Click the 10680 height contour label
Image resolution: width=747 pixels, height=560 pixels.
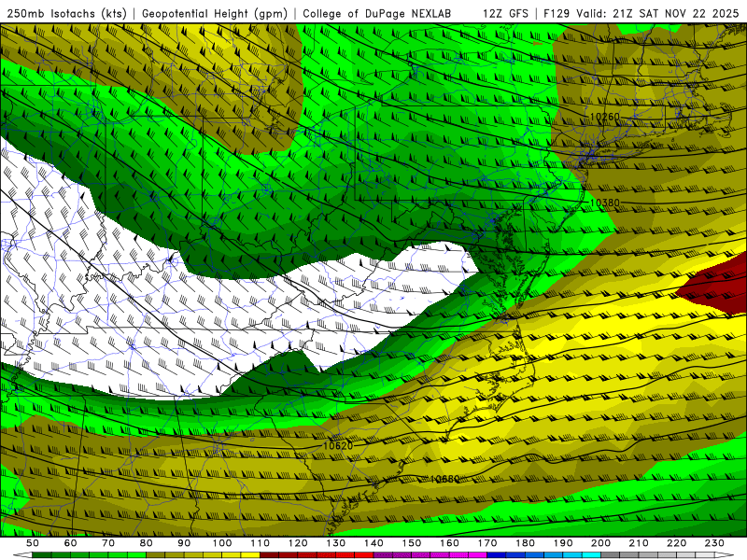click(444, 479)
